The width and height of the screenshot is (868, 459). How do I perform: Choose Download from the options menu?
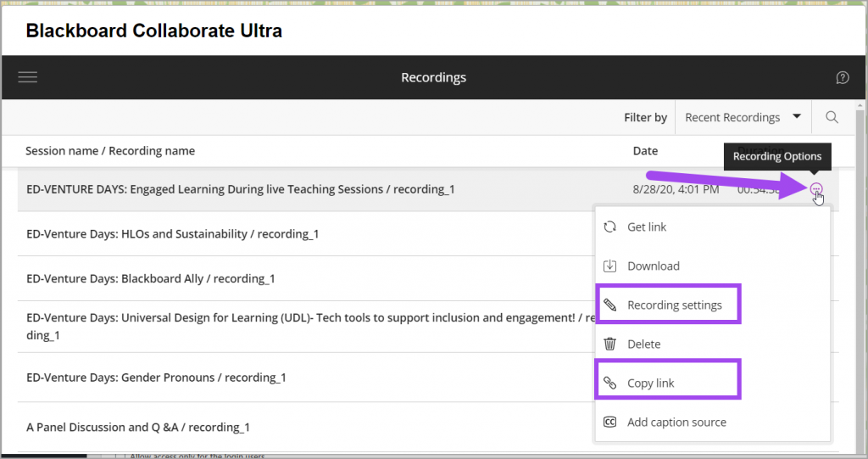(x=653, y=266)
